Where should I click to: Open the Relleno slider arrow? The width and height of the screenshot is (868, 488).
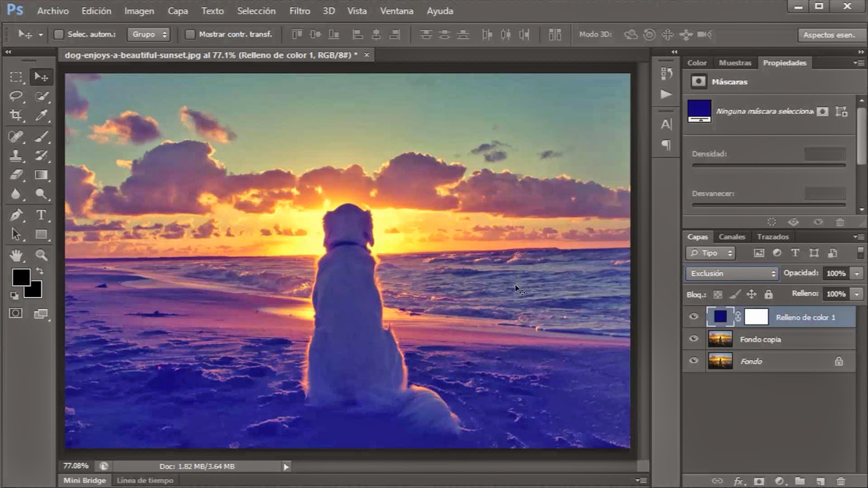coord(857,294)
